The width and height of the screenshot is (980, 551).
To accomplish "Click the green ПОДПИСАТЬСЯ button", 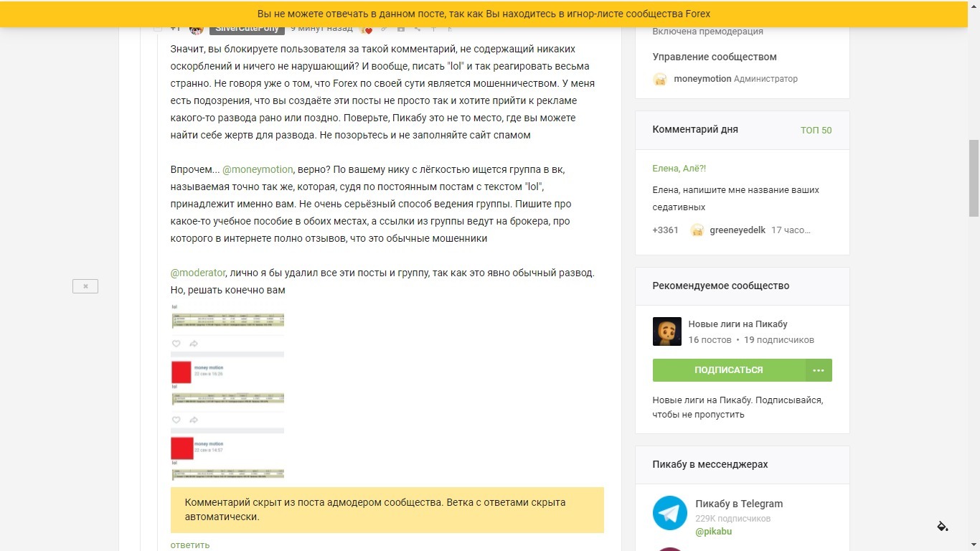I will pyautogui.click(x=729, y=370).
